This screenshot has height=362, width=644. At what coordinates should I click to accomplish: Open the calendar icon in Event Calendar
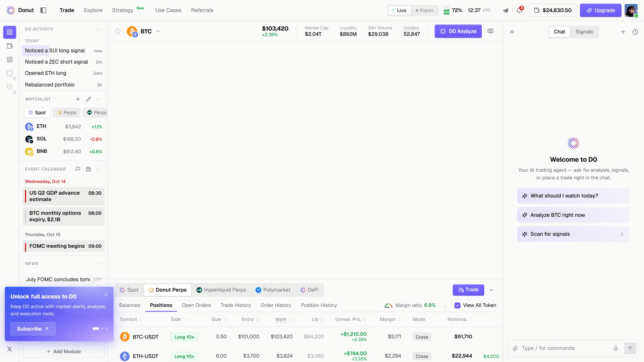click(x=88, y=169)
